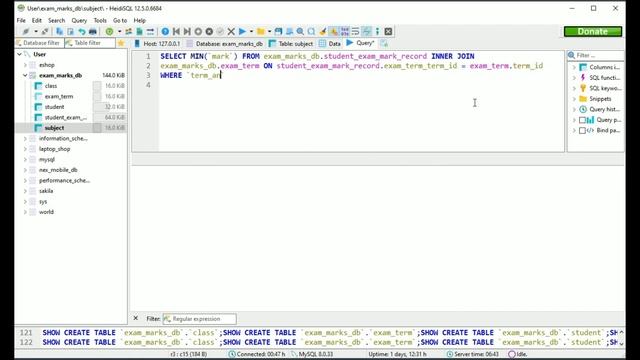Toggle wrap long lines toolbar button
This screenshot has width=640, height=360.
356,31
